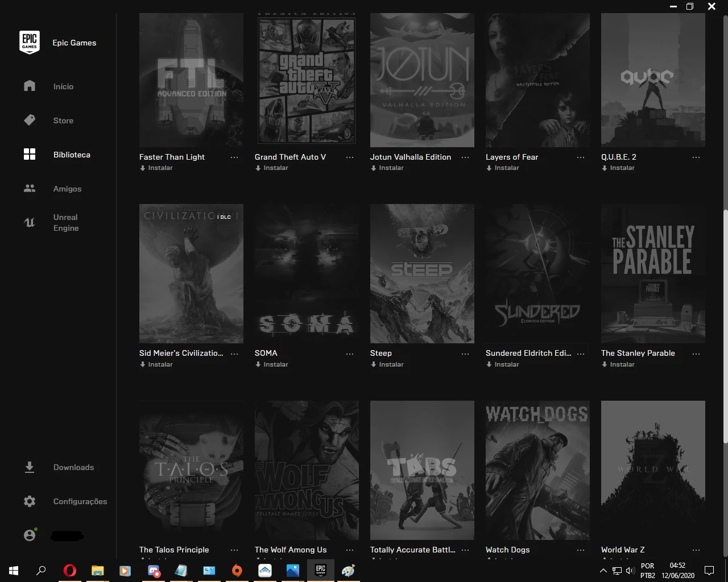Click the Amigos people icon
This screenshot has width=728, height=582.
(30, 188)
